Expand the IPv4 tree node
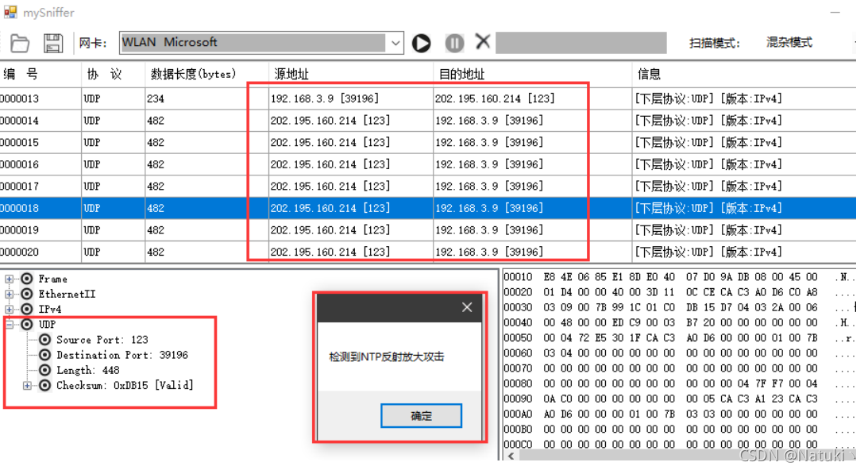 click(9, 309)
